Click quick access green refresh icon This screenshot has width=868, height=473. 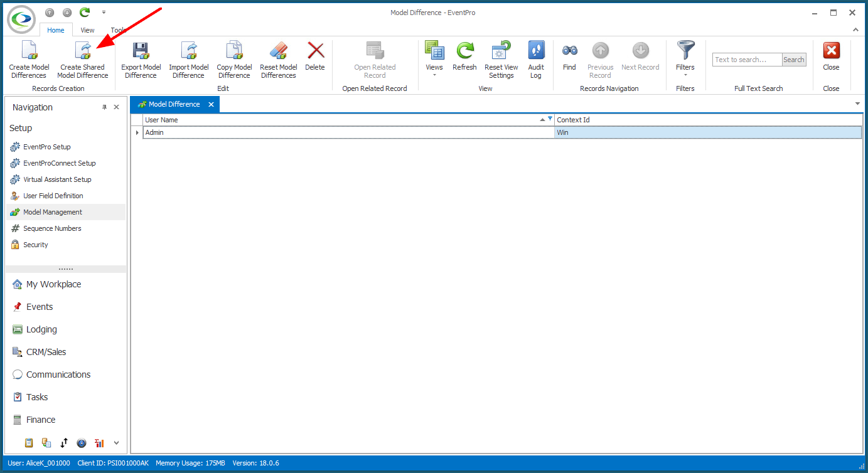point(85,12)
